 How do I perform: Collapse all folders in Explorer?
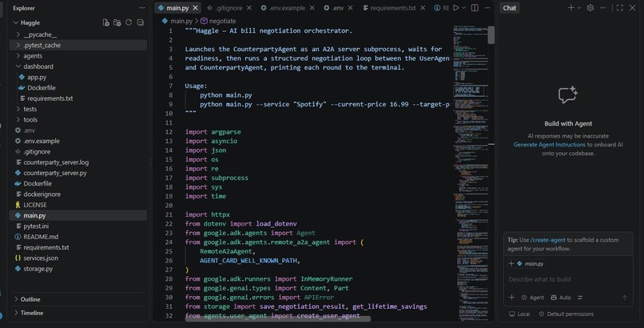coord(140,22)
